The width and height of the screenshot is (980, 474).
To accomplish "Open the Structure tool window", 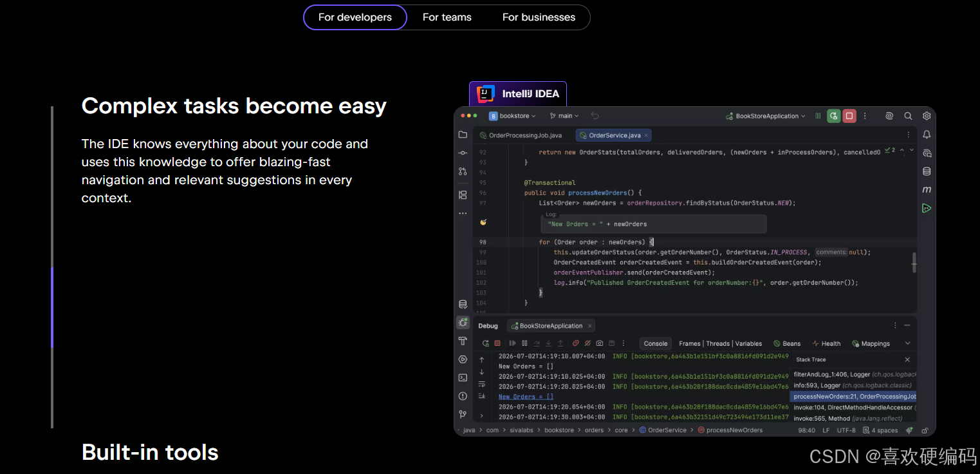I will [x=463, y=194].
